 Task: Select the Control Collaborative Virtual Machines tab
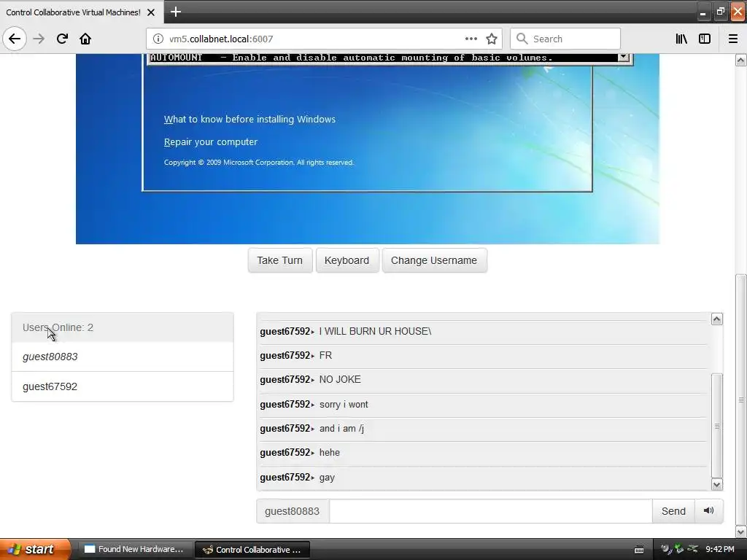coord(74,12)
